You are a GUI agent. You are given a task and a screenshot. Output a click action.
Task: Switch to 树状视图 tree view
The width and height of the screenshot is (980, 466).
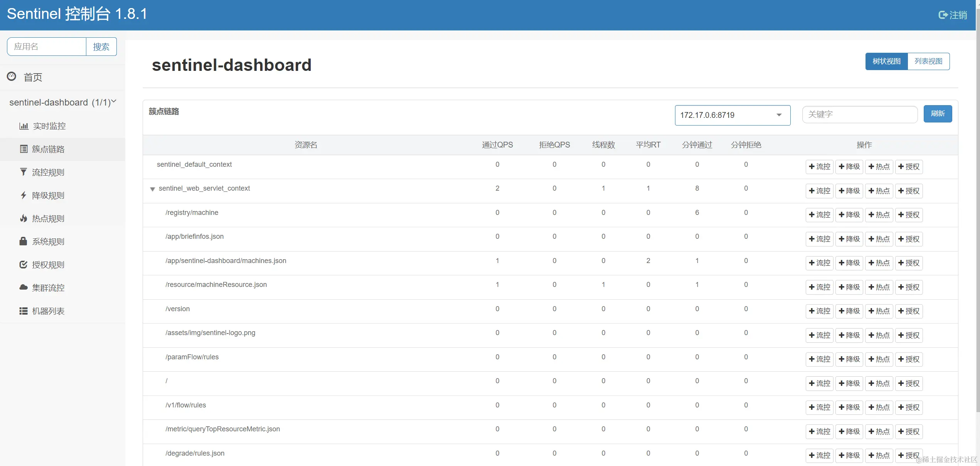pos(886,61)
